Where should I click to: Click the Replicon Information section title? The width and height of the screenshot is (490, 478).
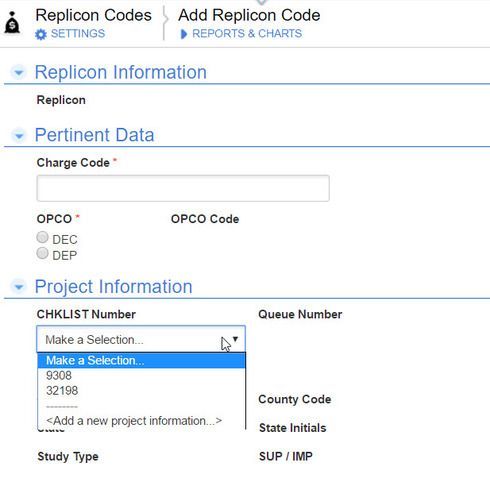pos(121,72)
